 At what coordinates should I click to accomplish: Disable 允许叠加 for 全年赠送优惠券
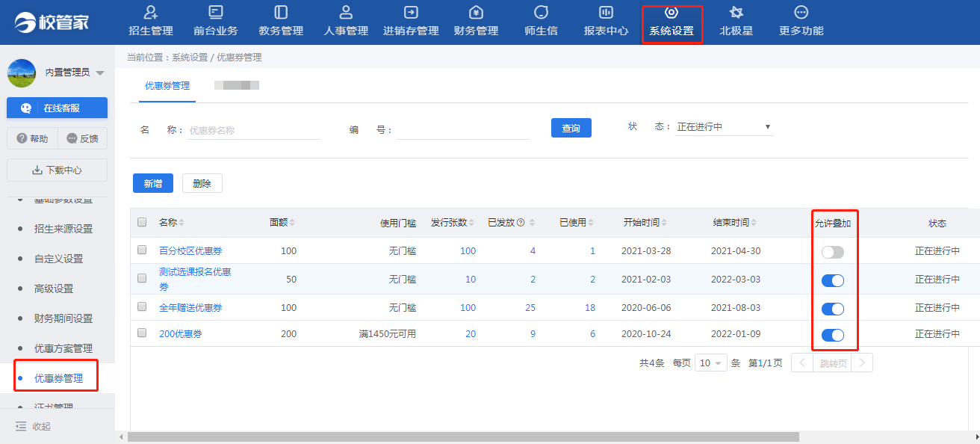tap(833, 309)
